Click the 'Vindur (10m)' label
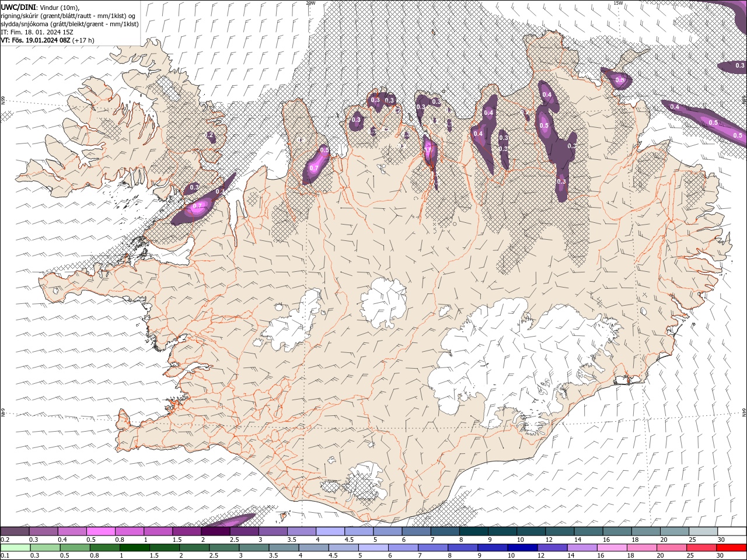 click(59, 7)
